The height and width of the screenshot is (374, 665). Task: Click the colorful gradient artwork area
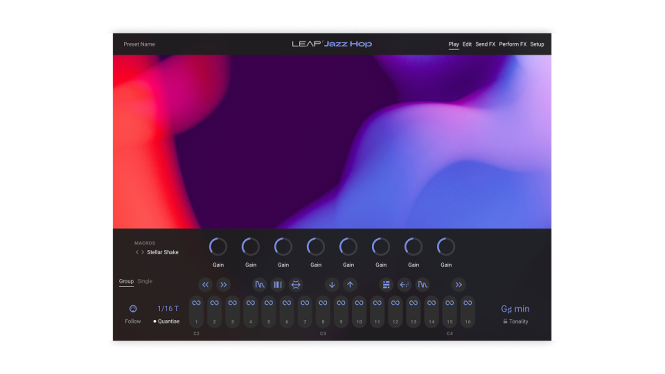pyautogui.click(x=332, y=142)
